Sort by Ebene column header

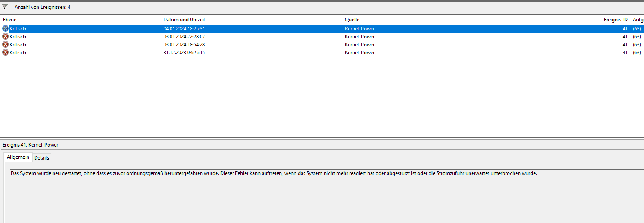tap(81, 20)
